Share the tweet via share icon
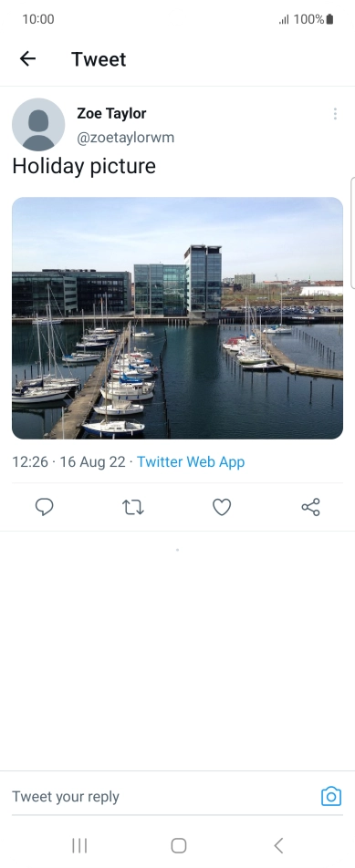 click(310, 507)
